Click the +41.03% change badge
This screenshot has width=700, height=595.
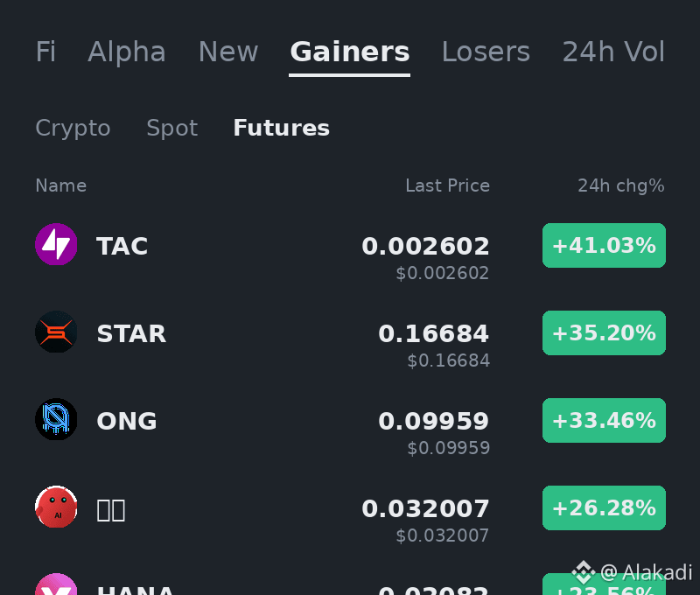click(x=604, y=246)
